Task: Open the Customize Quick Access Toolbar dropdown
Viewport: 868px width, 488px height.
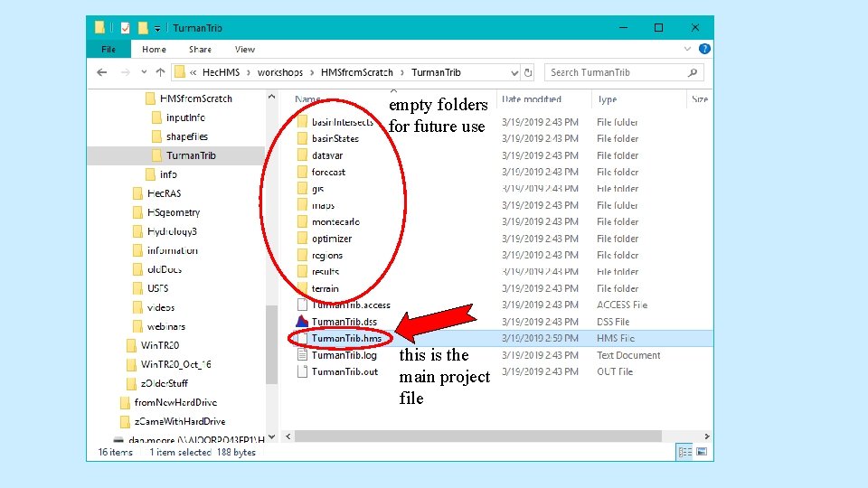Action: point(157,28)
